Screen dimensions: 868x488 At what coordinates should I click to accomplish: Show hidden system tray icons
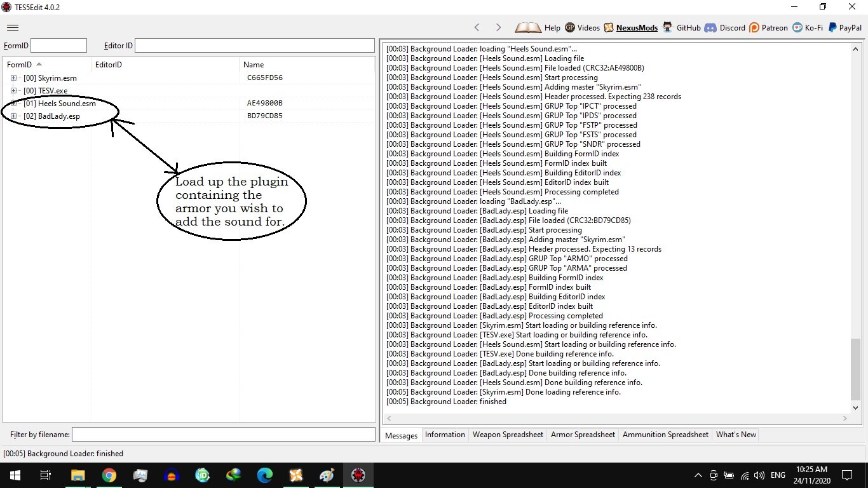pyautogui.click(x=698, y=475)
